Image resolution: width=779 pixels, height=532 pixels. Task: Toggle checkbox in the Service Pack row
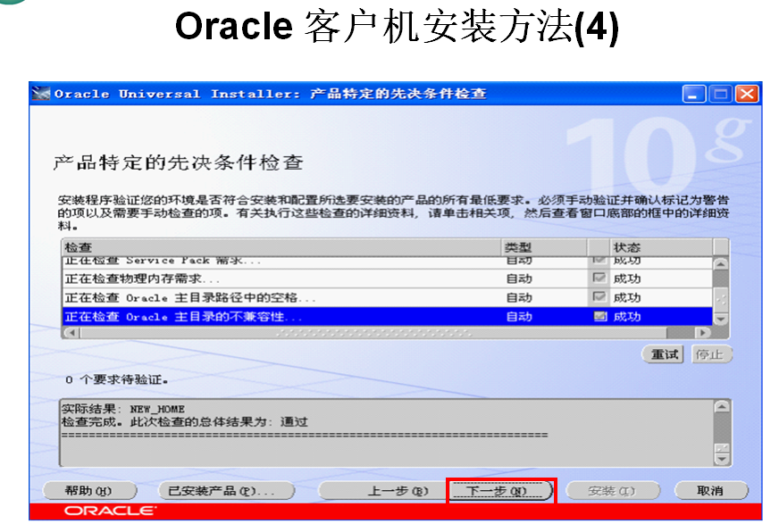599,260
